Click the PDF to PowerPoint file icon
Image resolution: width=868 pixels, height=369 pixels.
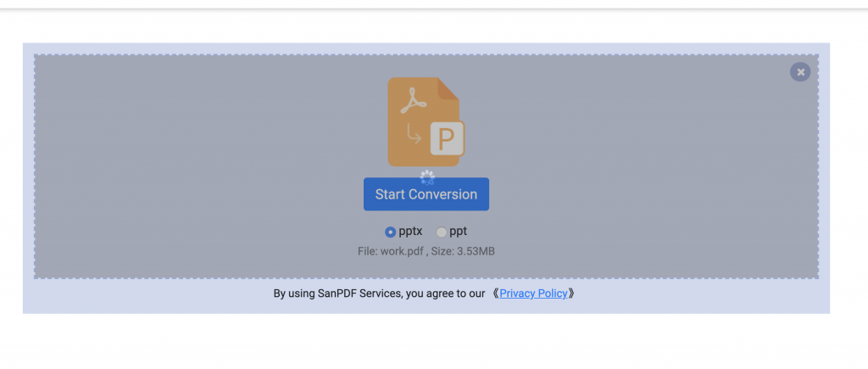(426, 122)
